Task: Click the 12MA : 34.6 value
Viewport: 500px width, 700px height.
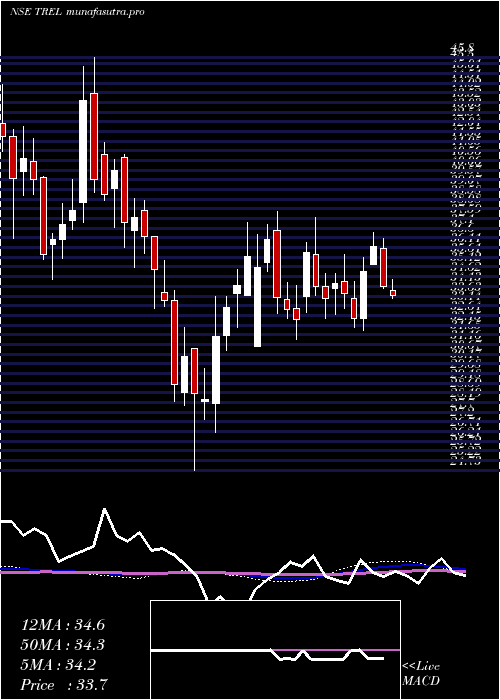Action: 63,625
